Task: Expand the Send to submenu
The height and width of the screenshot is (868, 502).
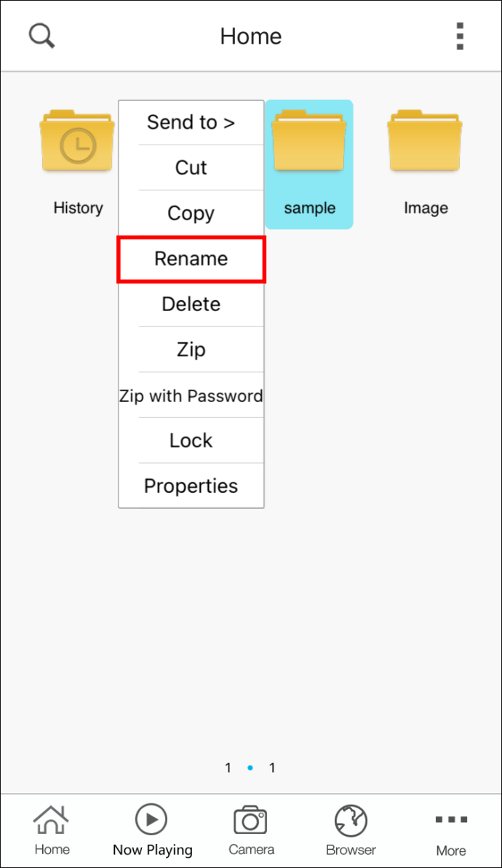Action: pos(191,122)
